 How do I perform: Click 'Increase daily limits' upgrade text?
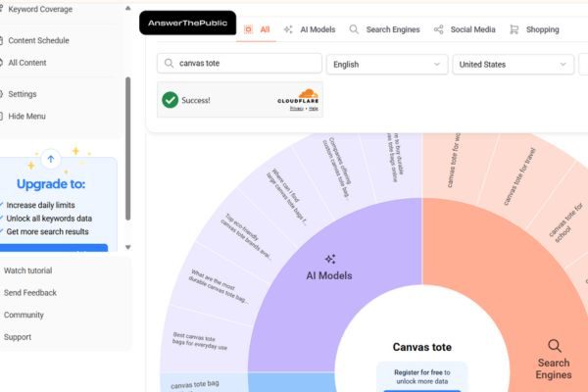(40, 205)
